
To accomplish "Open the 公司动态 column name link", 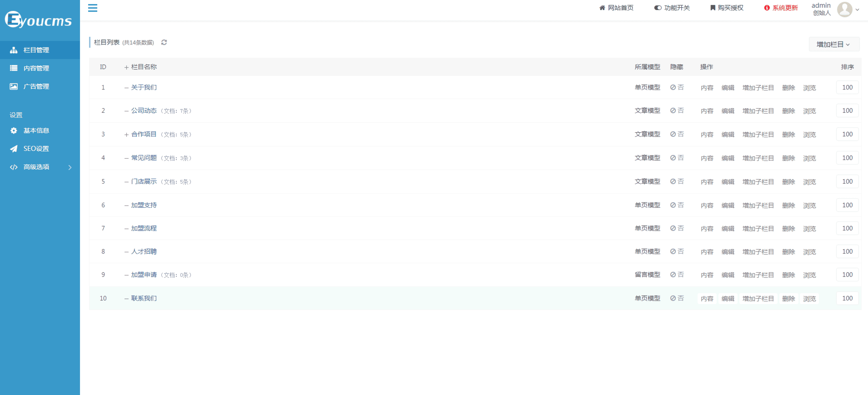I will click(144, 110).
